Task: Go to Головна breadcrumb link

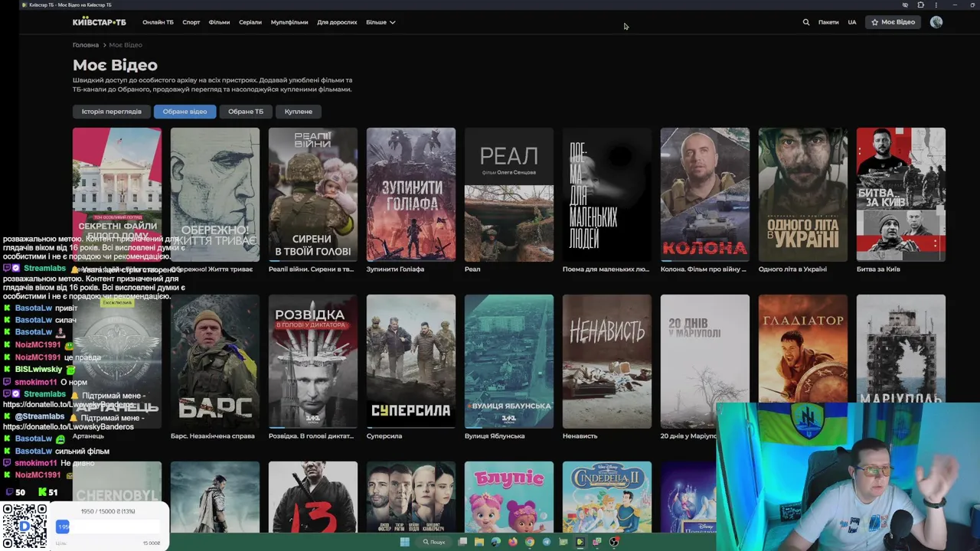Action: tap(86, 45)
